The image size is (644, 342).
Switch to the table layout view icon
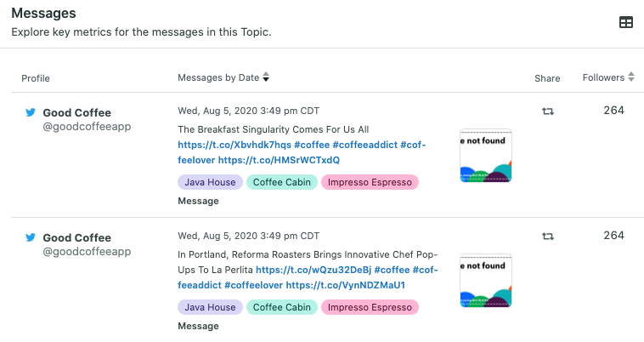point(626,22)
